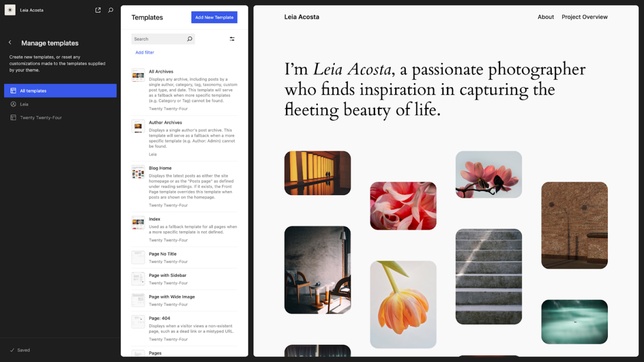Click the Add filter link
Image resolution: width=644 pixels, height=362 pixels.
point(145,52)
